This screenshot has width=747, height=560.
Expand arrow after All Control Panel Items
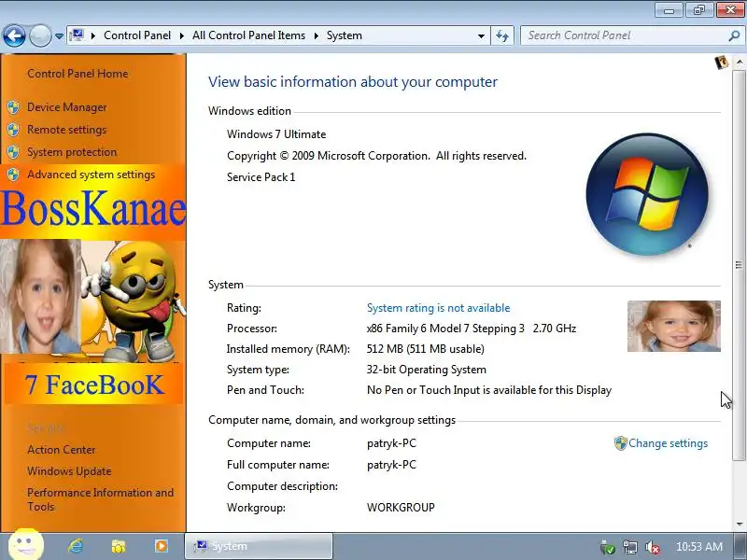click(x=316, y=35)
